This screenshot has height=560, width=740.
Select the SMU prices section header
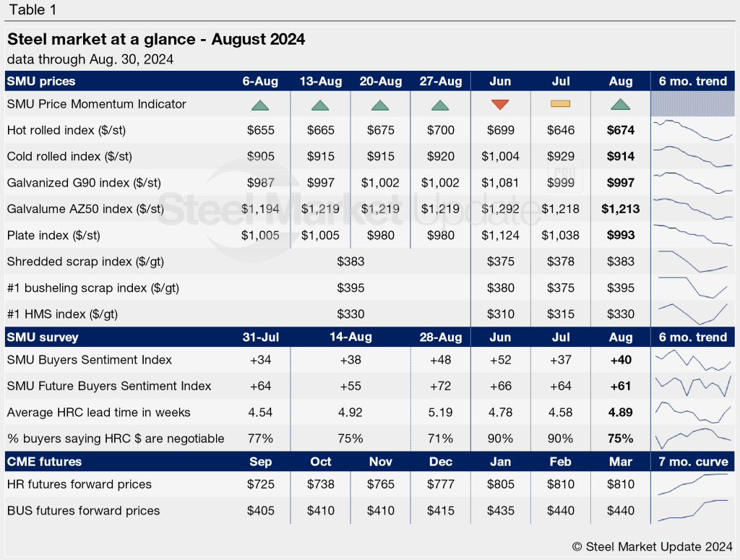pos(41,81)
